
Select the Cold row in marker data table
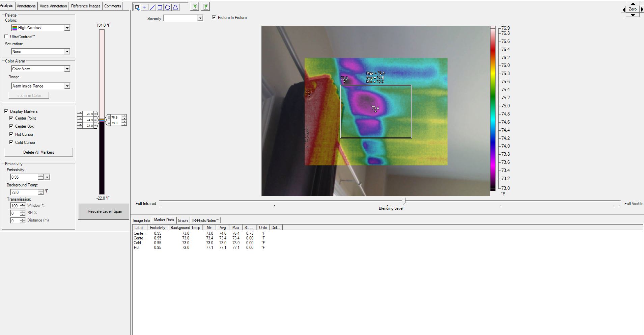pyautogui.click(x=199, y=243)
